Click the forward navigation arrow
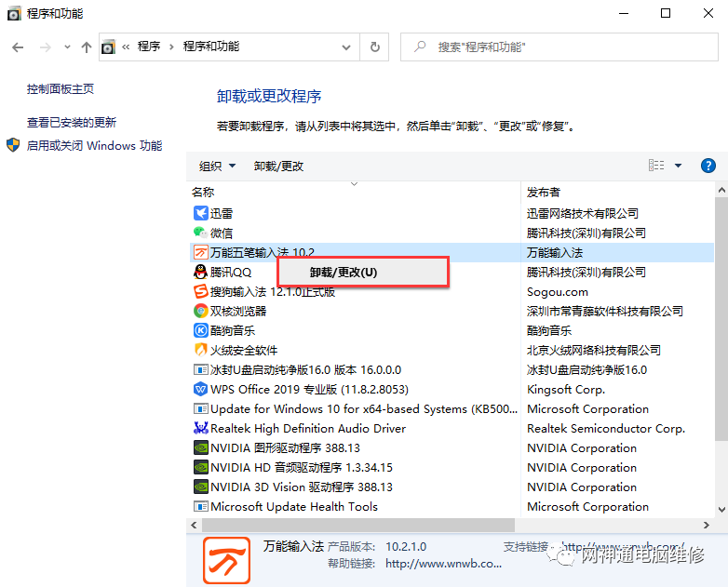728x587 pixels. 45,47
